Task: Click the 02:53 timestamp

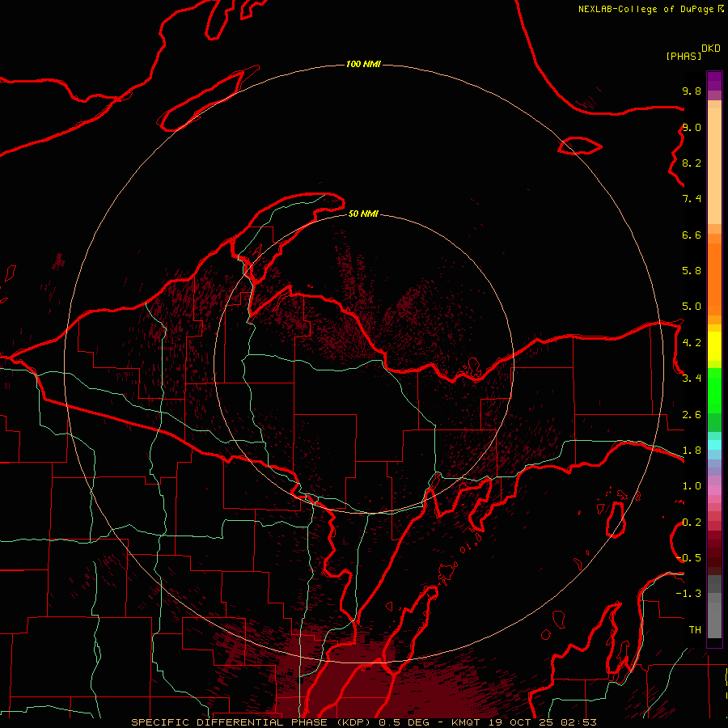Action: [578, 722]
